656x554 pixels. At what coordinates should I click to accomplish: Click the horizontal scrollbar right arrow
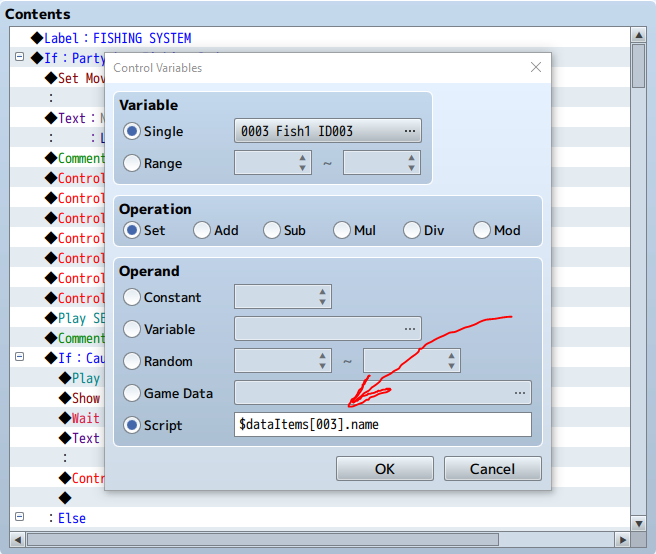(623, 540)
